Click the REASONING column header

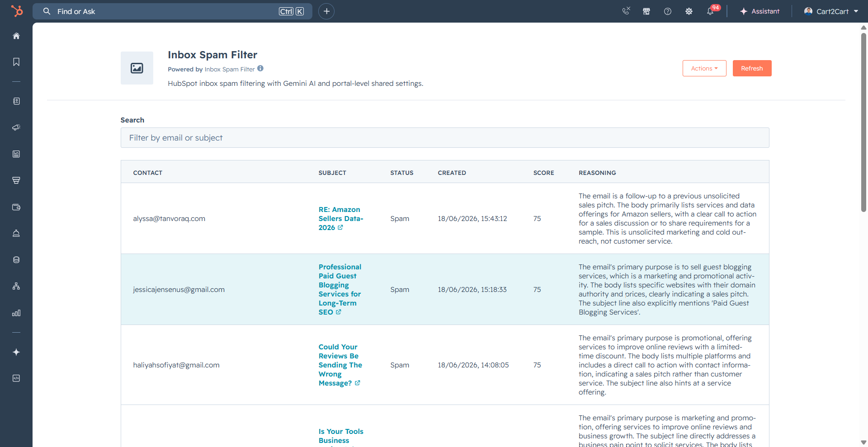(597, 173)
